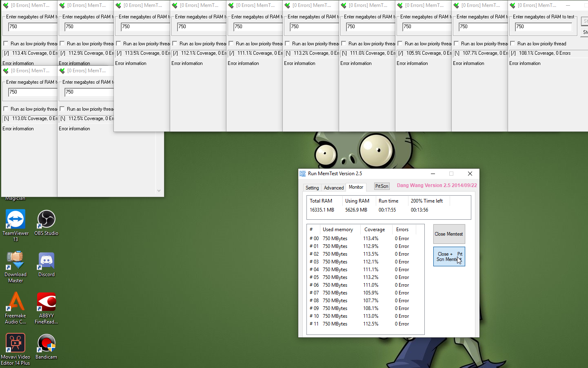Click the ABBYY FineReader desktop icon
The width and height of the screenshot is (588, 368).
coord(46,308)
